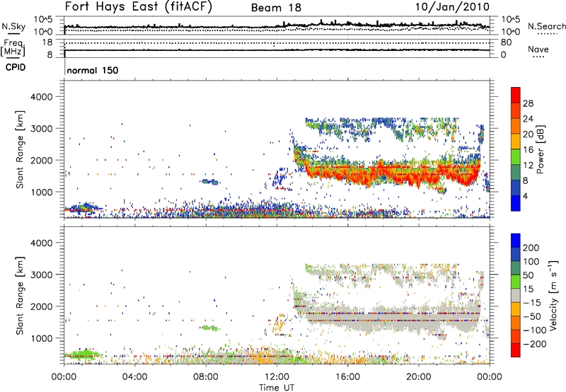Select the orange 20–24 dB Power colorbar segment
Image resolution: width=566 pixels, height=392 pixels.
coord(516,126)
